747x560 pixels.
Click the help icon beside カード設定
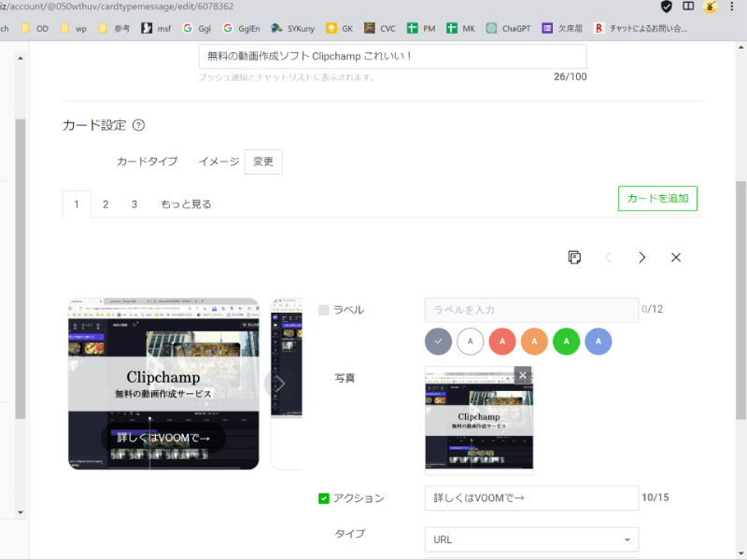pyautogui.click(x=139, y=125)
